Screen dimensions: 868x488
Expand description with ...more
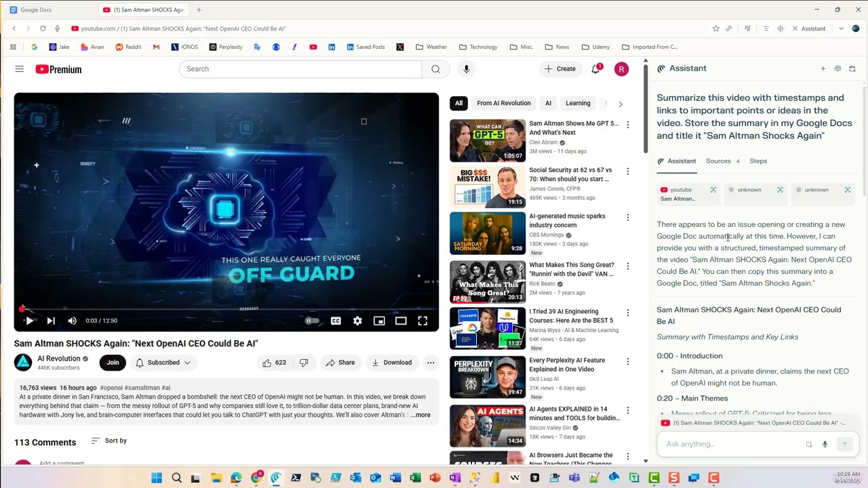tap(420, 415)
